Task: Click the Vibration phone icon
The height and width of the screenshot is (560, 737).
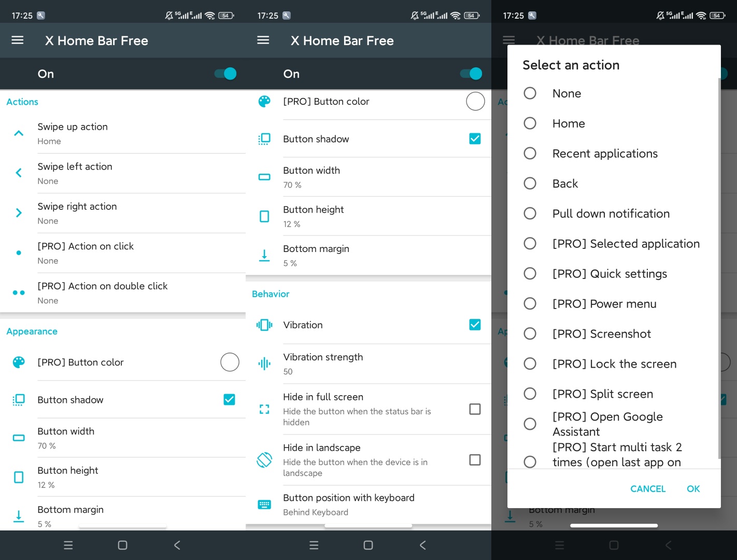Action: [264, 325]
